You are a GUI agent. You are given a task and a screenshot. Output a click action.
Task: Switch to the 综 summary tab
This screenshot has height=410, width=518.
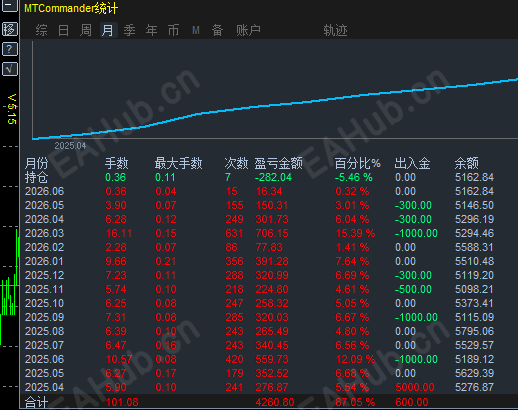click(x=41, y=30)
